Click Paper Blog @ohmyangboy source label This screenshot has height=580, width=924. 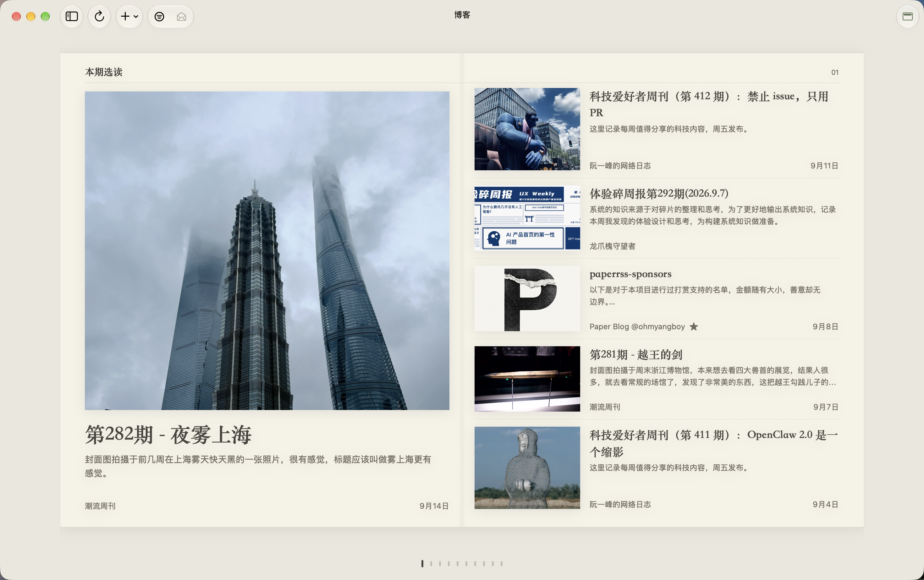(x=637, y=326)
